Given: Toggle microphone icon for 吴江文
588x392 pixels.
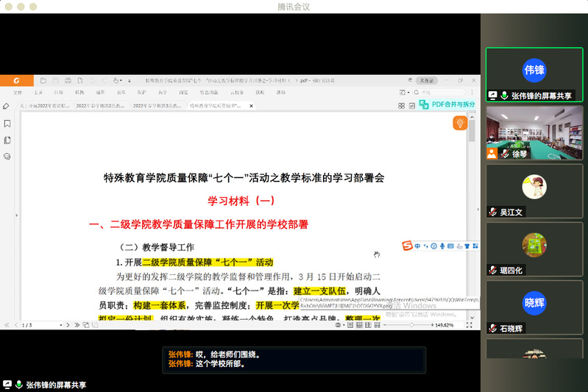Looking at the screenshot, I should pos(492,212).
